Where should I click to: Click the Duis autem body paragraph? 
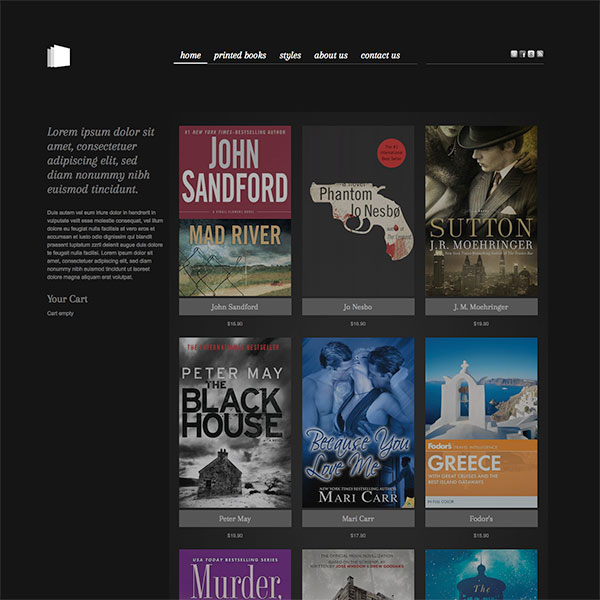click(x=105, y=245)
